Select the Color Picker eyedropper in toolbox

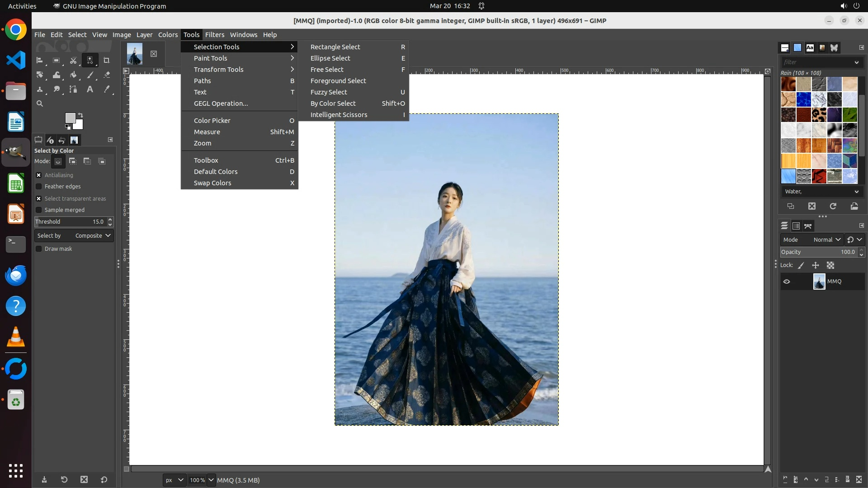click(x=107, y=89)
